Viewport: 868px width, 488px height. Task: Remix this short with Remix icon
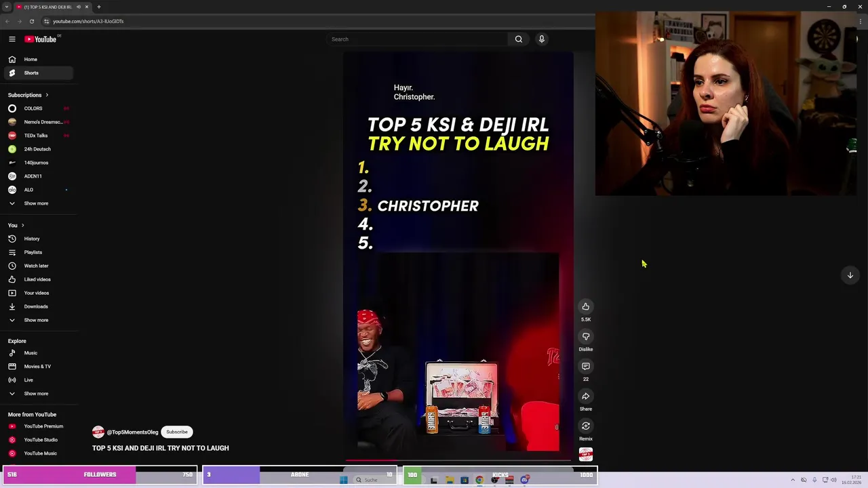point(586,426)
